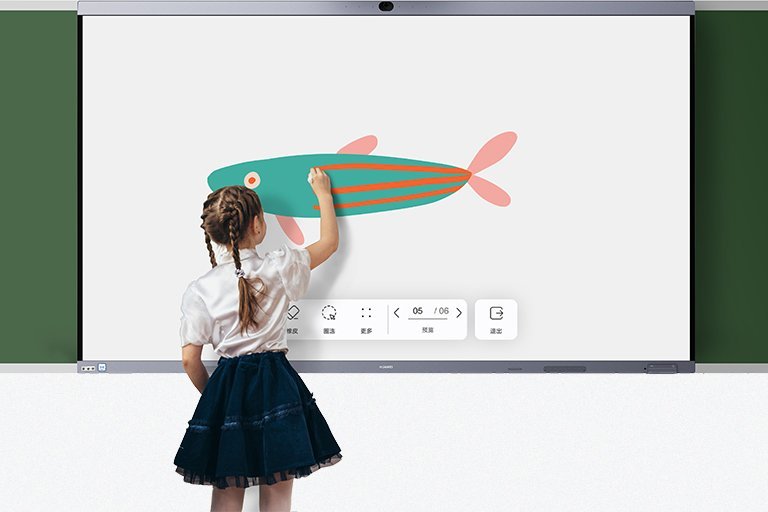Click the lower pink tail fin lobe
The height and width of the screenshot is (512, 768).
click(490, 192)
